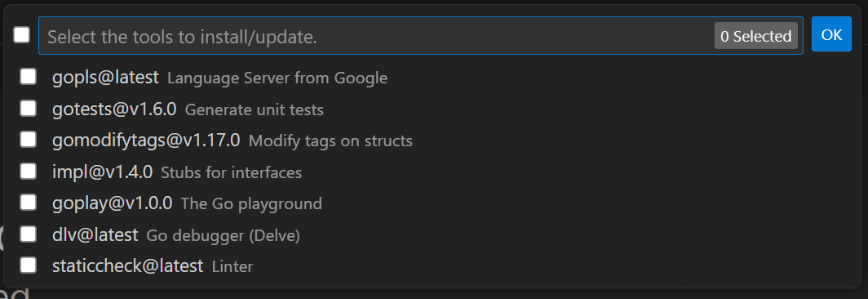
Task: Tick the dlv@latest checkbox
Action: coord(29,234)
